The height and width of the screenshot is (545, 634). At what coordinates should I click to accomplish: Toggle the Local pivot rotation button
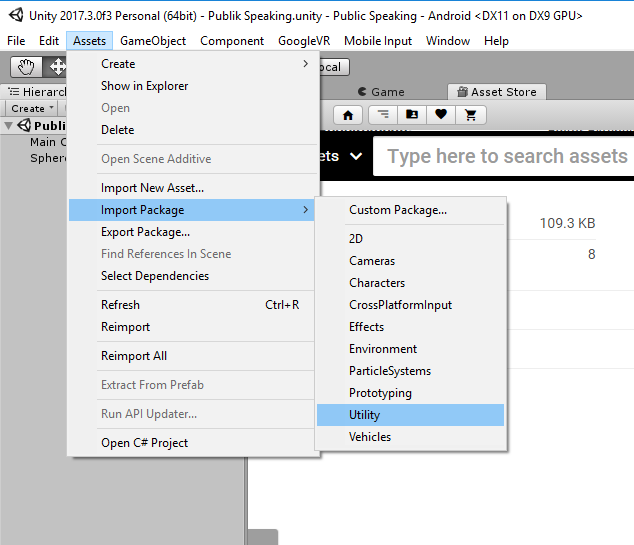coord(334,67)
